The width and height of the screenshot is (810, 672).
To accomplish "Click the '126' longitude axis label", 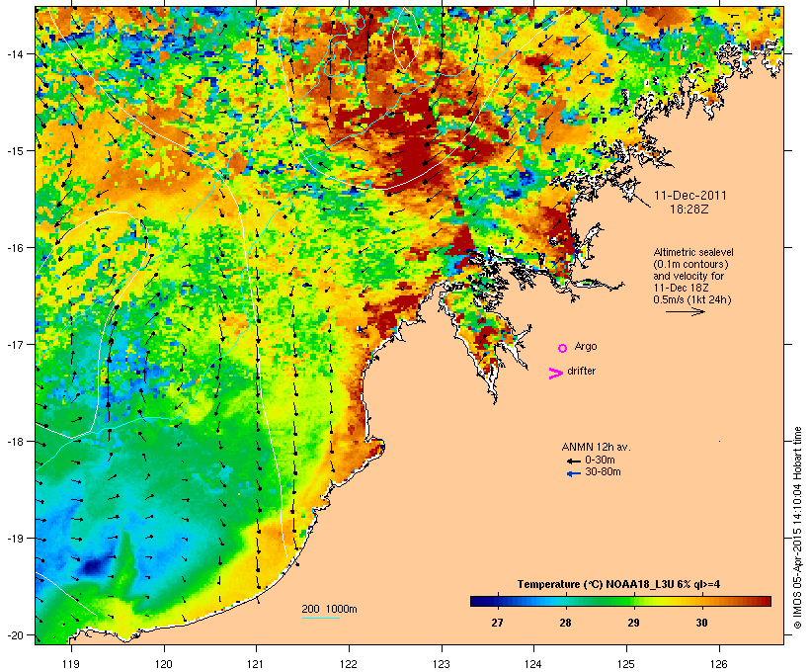I will pos(719,664).
